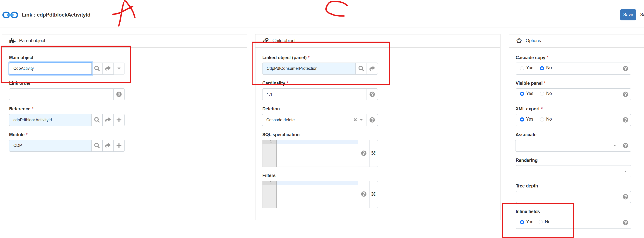This screenshot has height=238, width=644.
Task: Focus the Tree depth text field
Action: [568, 197]
